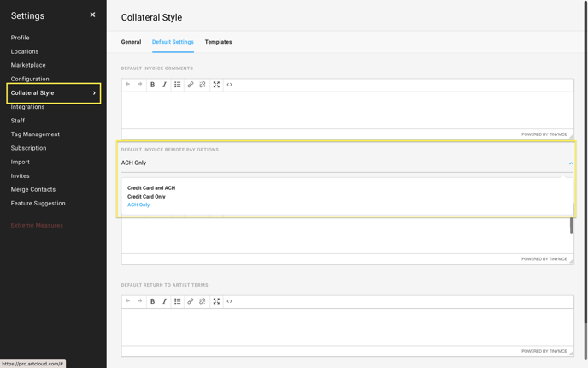The width and height of the screenshot is (588, 368).
Task: Select Credit Card and ACH option
Action: click(151, 187)
